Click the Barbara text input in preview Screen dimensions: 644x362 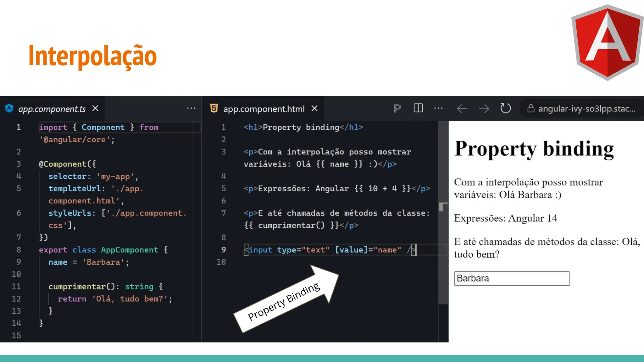point(512,278)
